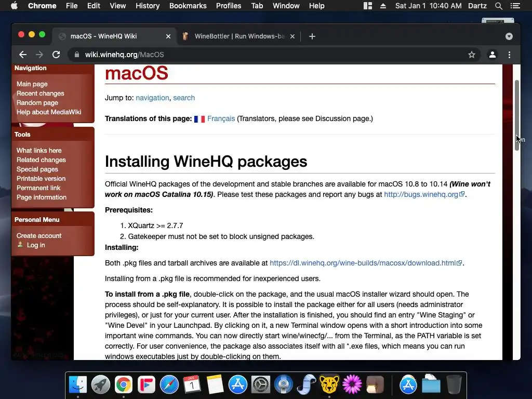Open the History menu
The image size is (532, 399).
[x=148, y=6]
